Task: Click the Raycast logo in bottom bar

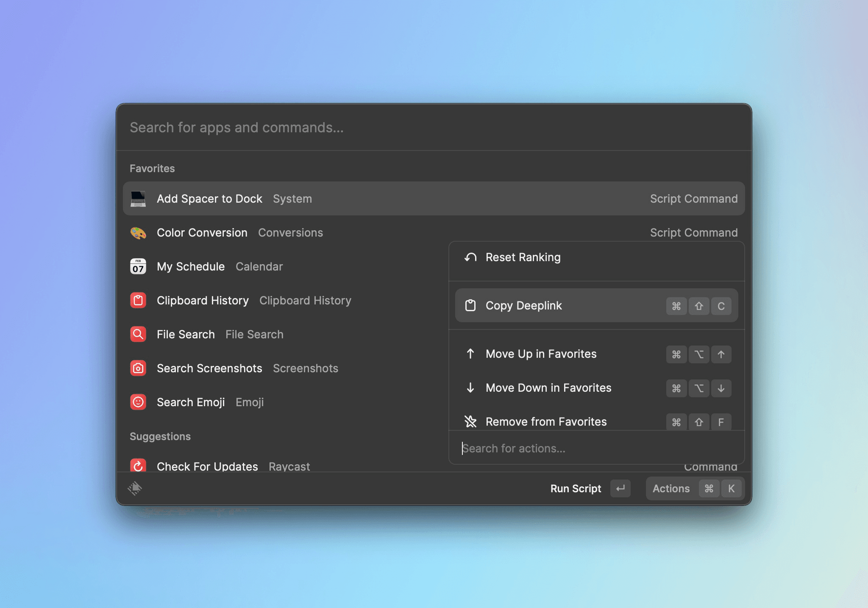Action: [135, 488]
